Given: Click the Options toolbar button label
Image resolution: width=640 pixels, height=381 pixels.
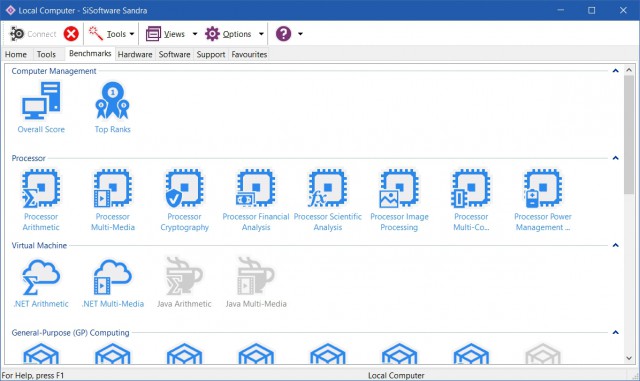Looking at the screenshot, I should 237,34.
